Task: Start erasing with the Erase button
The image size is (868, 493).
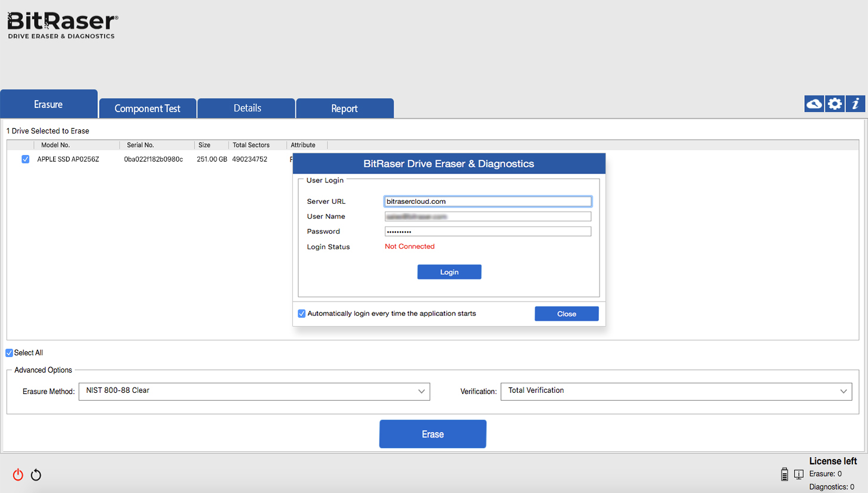Action: coord(432,433)
